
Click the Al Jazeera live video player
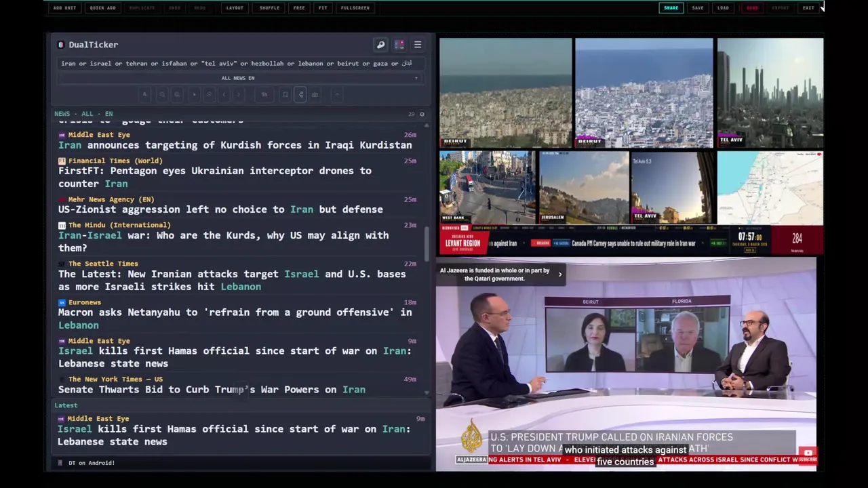pos(626,364)
